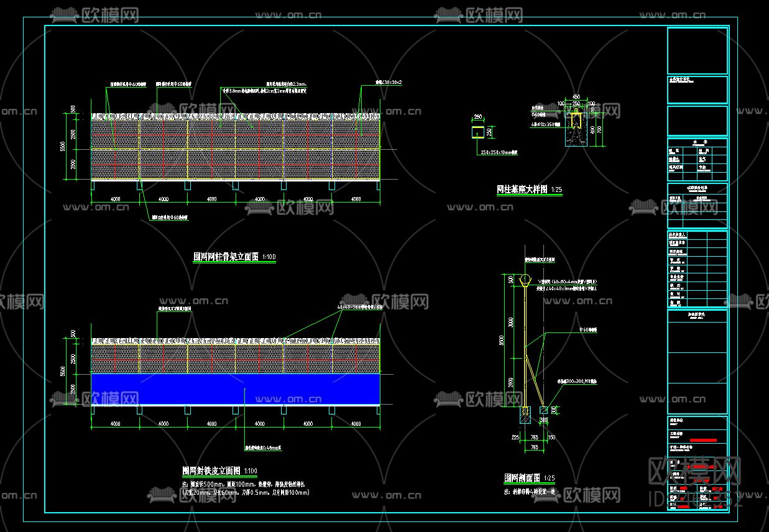Select the 225 dimension below section footing
The height and width of the screenshot is (532, 769).
point(515,438)
